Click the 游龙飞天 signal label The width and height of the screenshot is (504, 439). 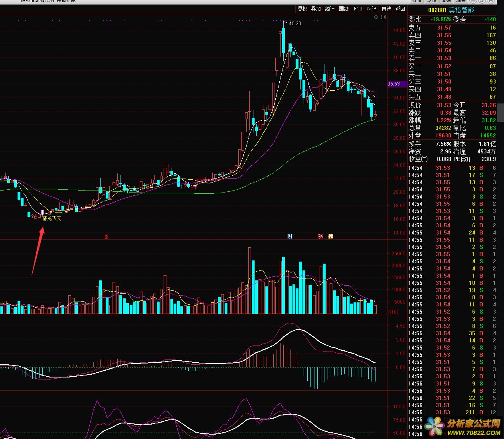click(x=52, y=219)
